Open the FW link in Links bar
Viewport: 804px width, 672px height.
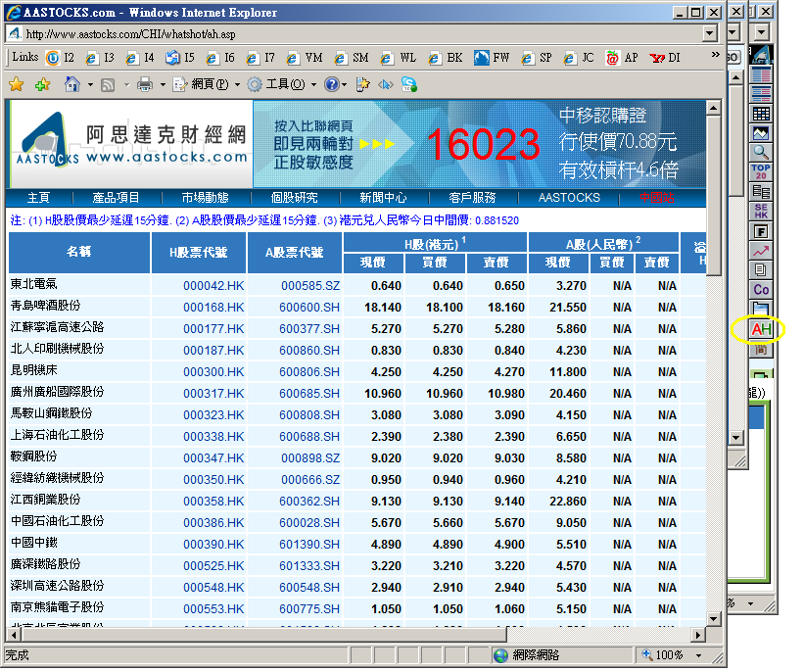point(492,58)
